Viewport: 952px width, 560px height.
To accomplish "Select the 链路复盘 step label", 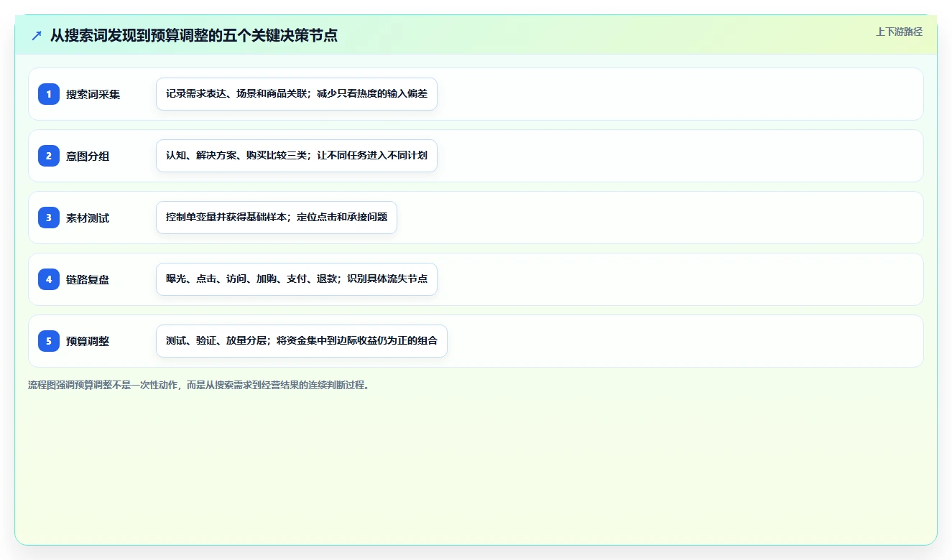I will 88,280.
